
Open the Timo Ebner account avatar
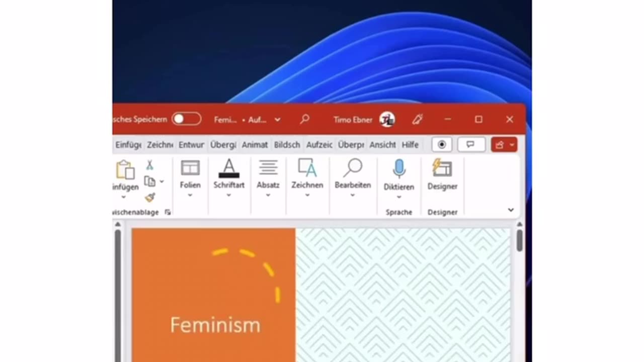pyautogui.click(x=387, y=119)
